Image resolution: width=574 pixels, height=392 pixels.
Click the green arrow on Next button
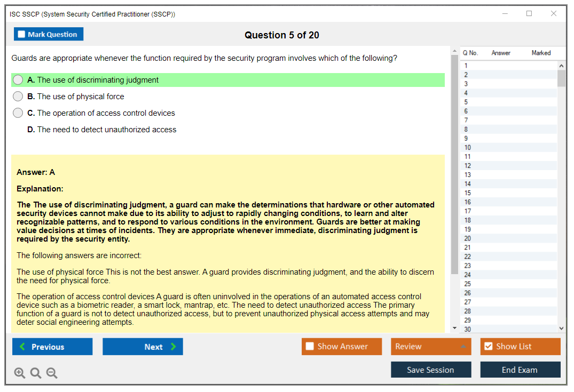(x=174, y=347)
